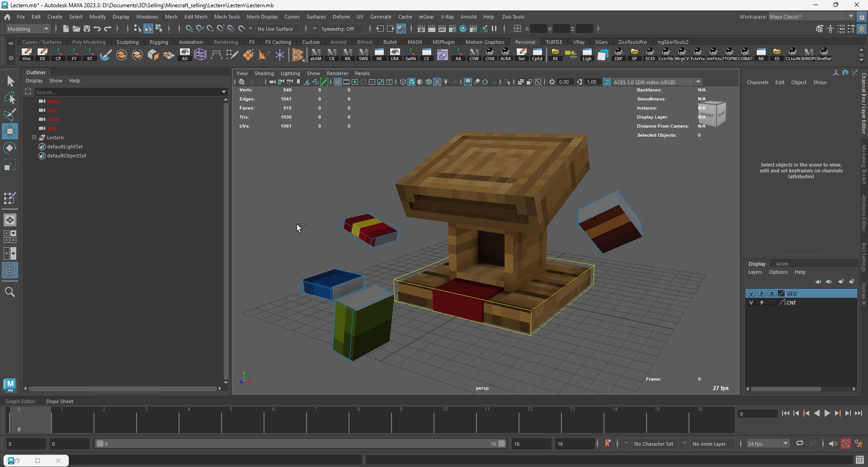Click the Undo arrow icon
The width and height of the screenshot is (868, 467).
97,29
